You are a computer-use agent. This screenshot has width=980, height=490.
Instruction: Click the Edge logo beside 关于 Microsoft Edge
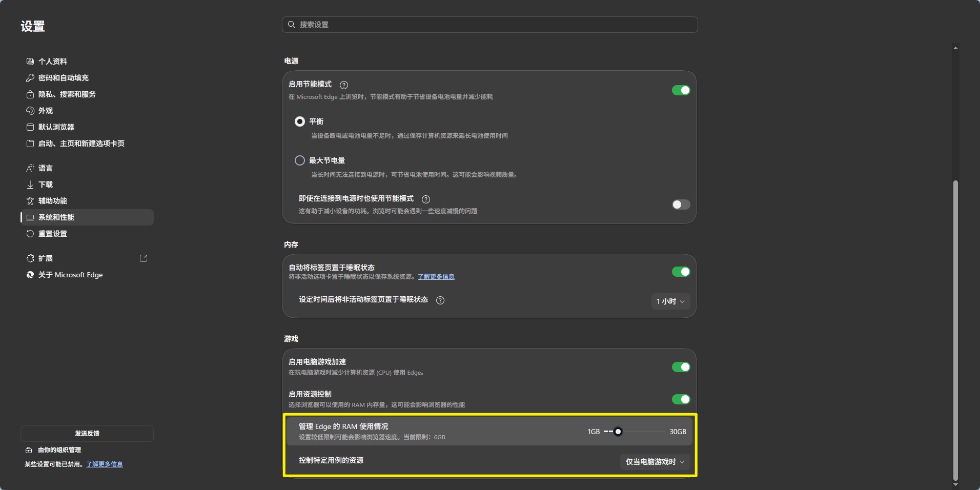pos(30,275)
